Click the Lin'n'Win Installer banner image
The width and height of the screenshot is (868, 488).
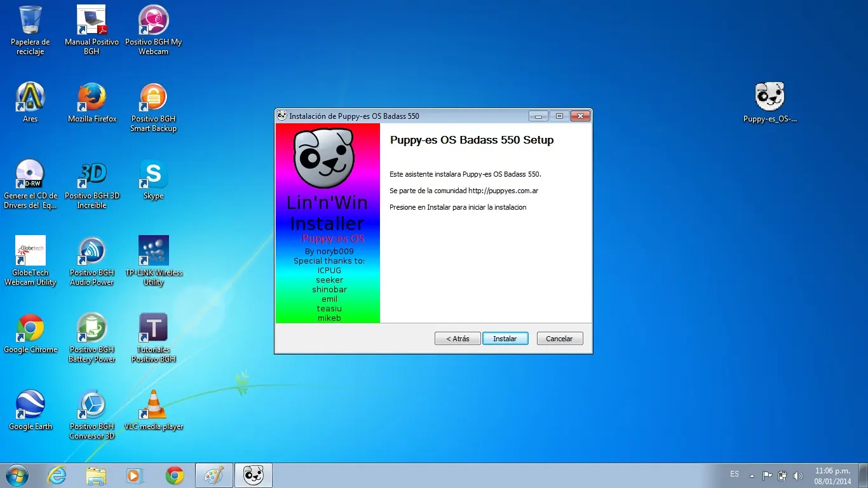tap(328, 223)
